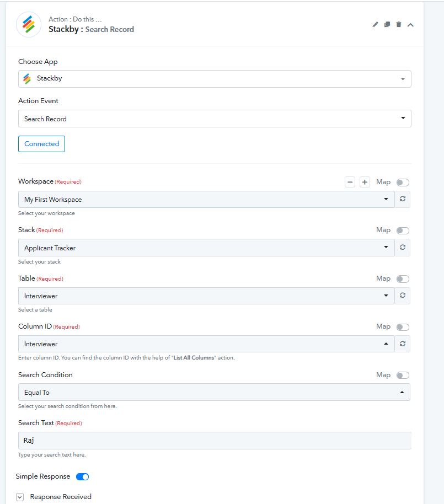Refresh the Workspace list
The width and height of the screenshot is (444, 504).
[403, 199]
